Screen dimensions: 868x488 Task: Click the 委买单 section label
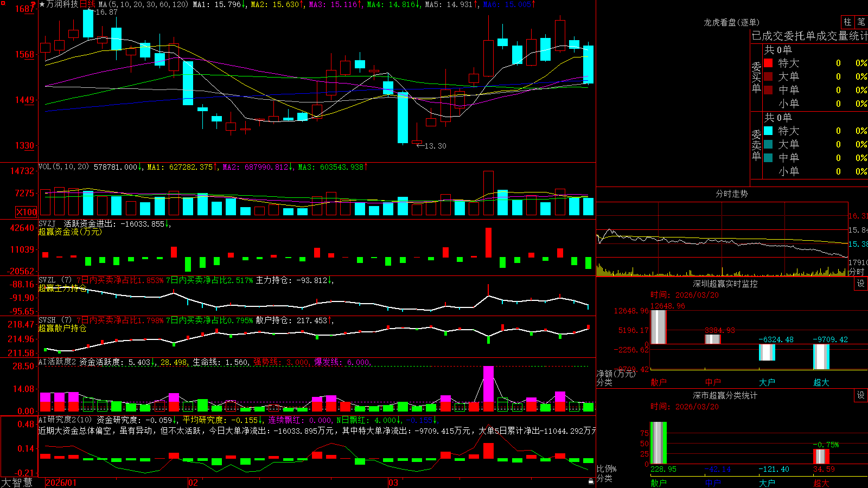(x=756, y=77)
